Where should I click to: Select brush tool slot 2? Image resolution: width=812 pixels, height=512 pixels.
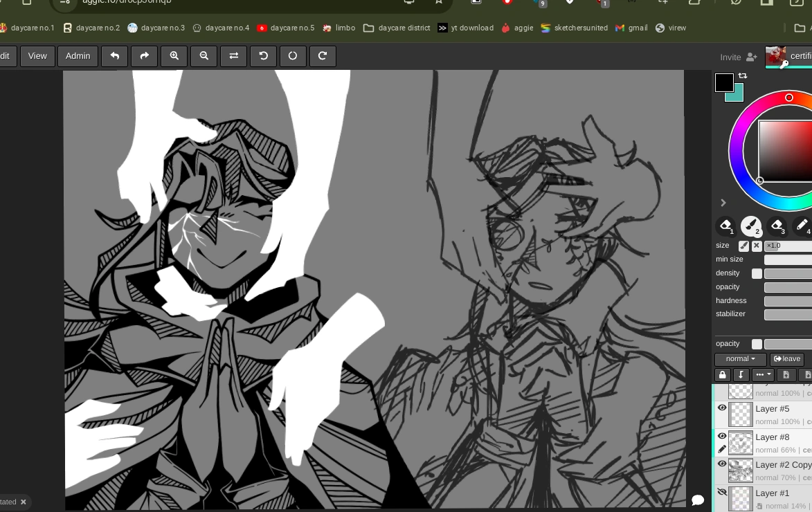click(752, 226)
